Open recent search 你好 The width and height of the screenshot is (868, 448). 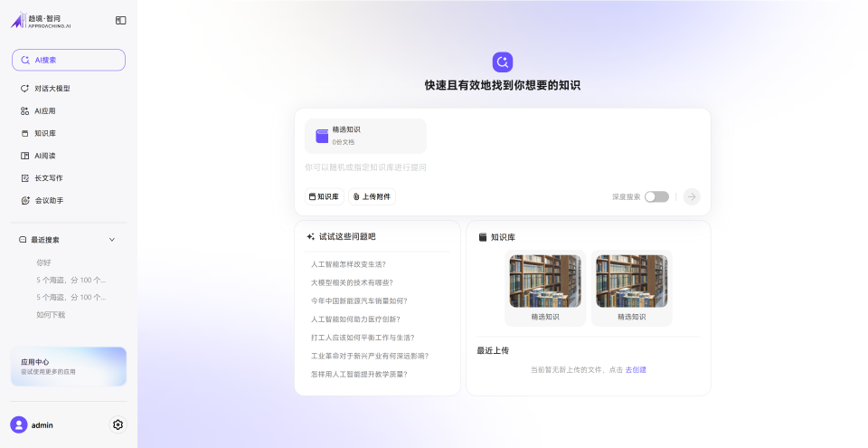[43, 262]
